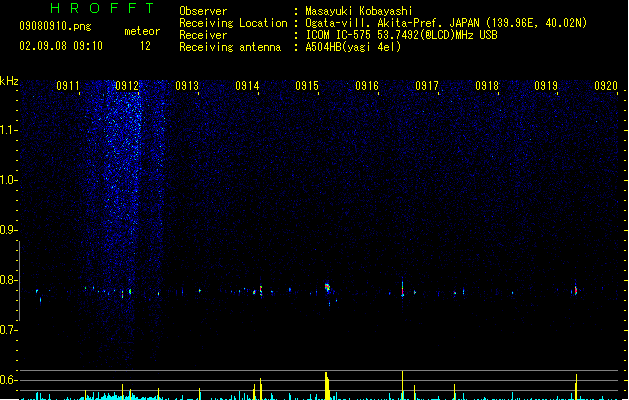Click the ICOM IC-575 receiver text
Image resolution: width=629 pixels, height=400 pixels.
(x=401, y=35)
